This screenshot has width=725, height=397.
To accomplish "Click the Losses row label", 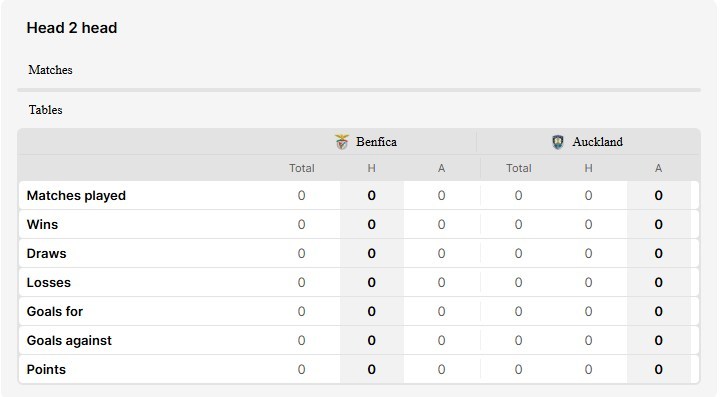I will [x=49, y=282].
